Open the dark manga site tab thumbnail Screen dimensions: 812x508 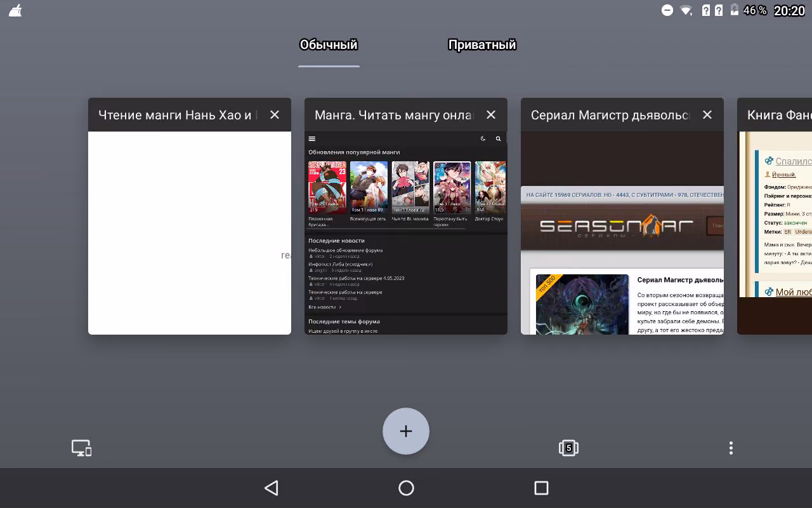(406, 233)
